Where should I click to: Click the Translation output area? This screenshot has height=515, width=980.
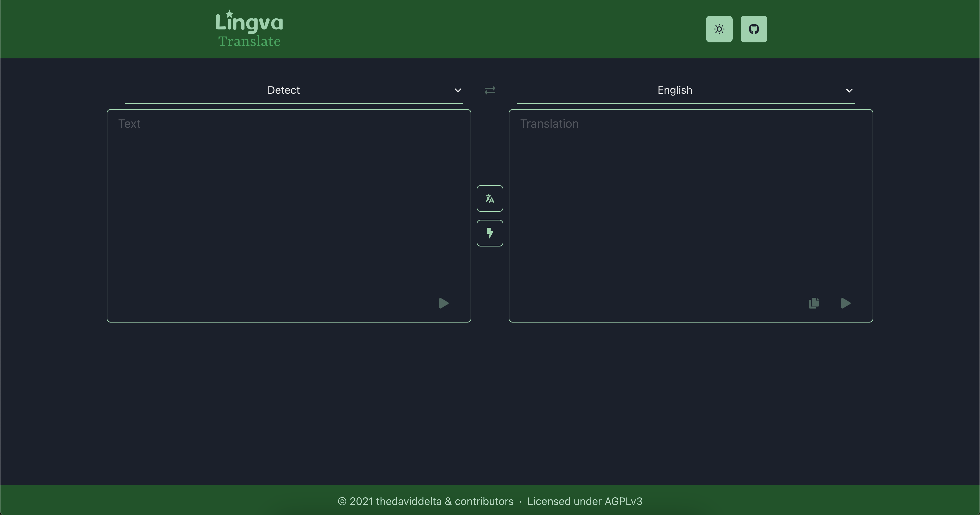point(690,215)
